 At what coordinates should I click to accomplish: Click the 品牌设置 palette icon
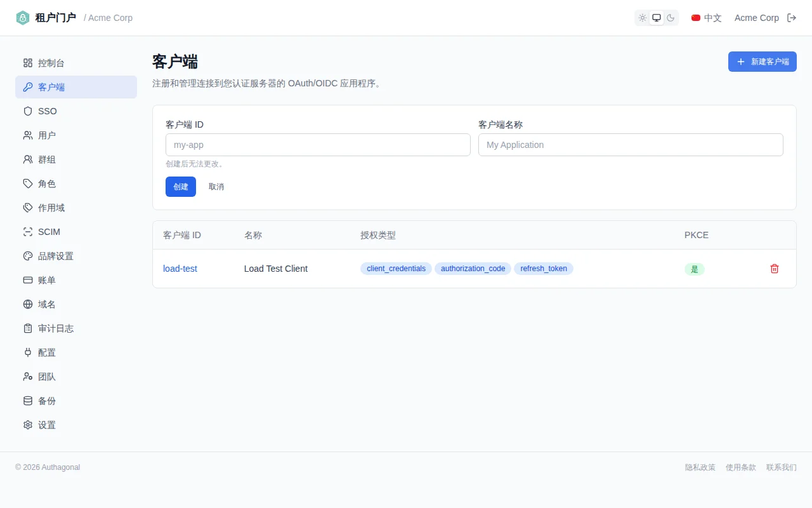pyautogui.click(x=28, y=256)
